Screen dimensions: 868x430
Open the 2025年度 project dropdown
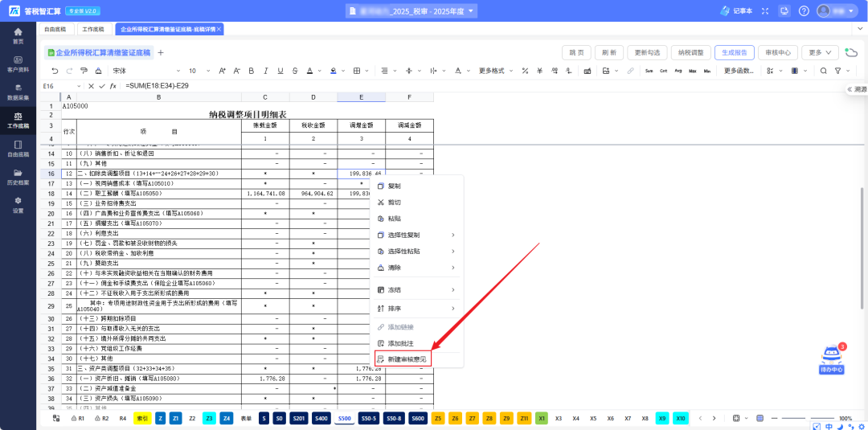411,10
